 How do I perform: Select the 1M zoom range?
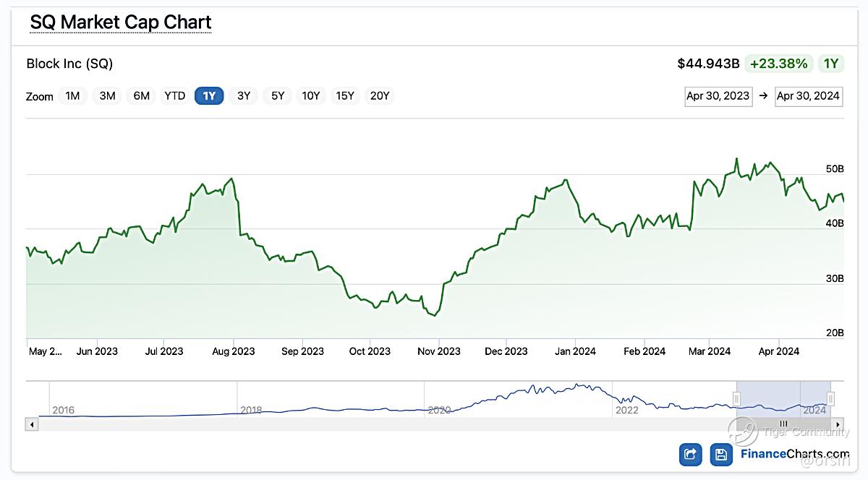pos(72,95)
